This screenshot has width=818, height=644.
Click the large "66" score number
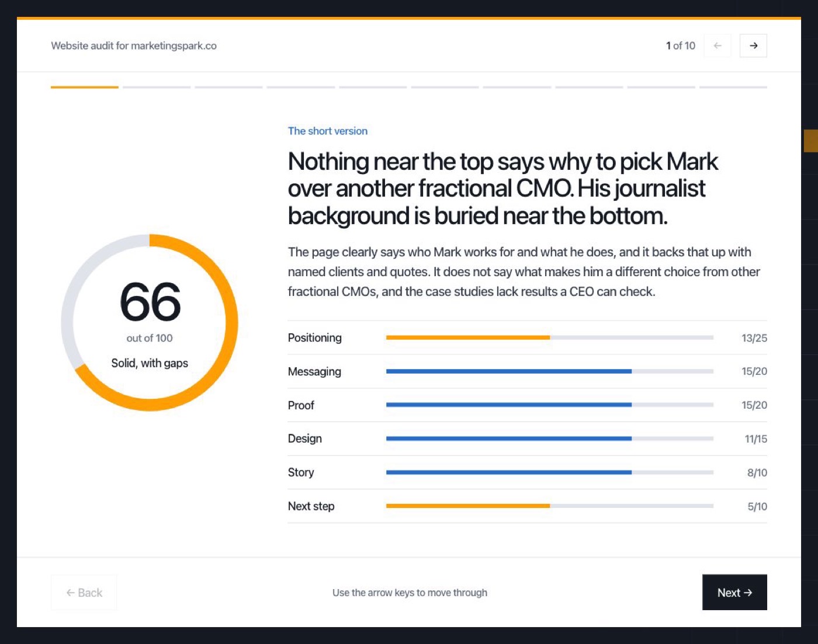[x=150, y=302]
